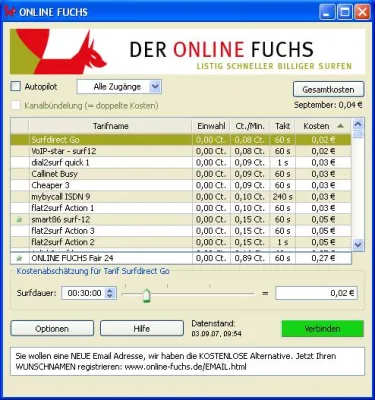Click the scrollbar down arrow of tariff list
375x400 pixels.
click(x=358, y=245)
